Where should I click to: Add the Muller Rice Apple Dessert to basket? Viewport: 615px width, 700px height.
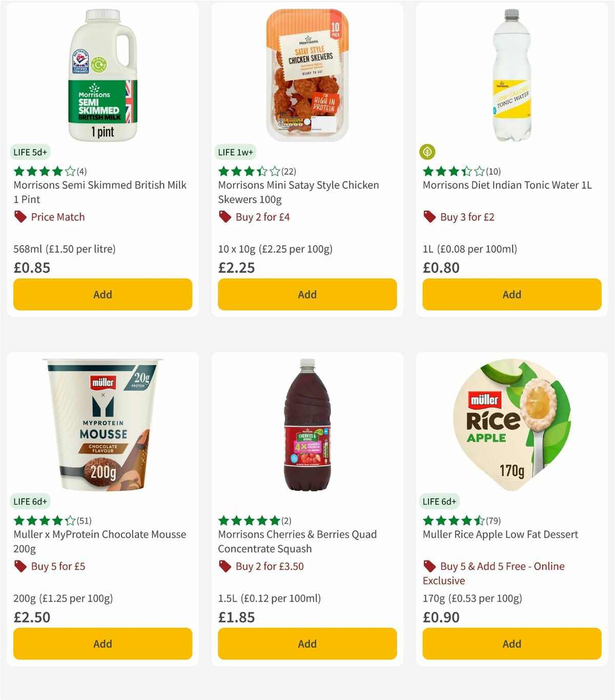coord(511,644)
